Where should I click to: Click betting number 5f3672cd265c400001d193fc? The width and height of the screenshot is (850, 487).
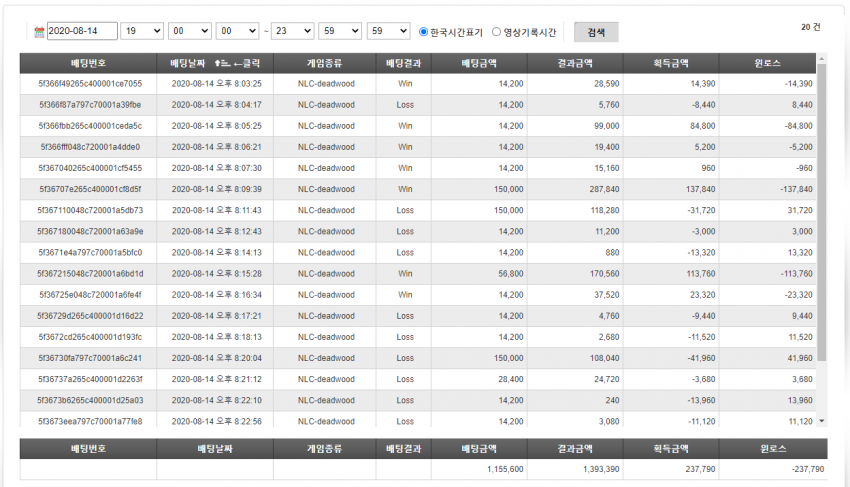(90, 337)
